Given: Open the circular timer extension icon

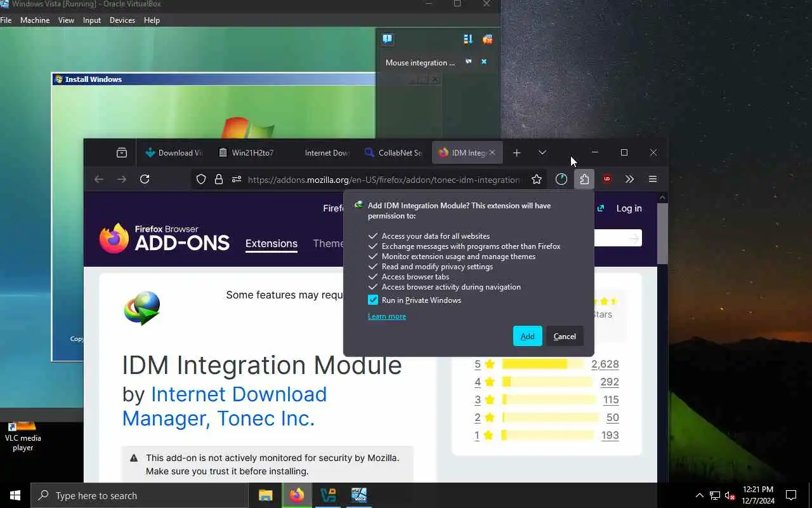Looking at the screenshot, I should [x=561, y=179].
